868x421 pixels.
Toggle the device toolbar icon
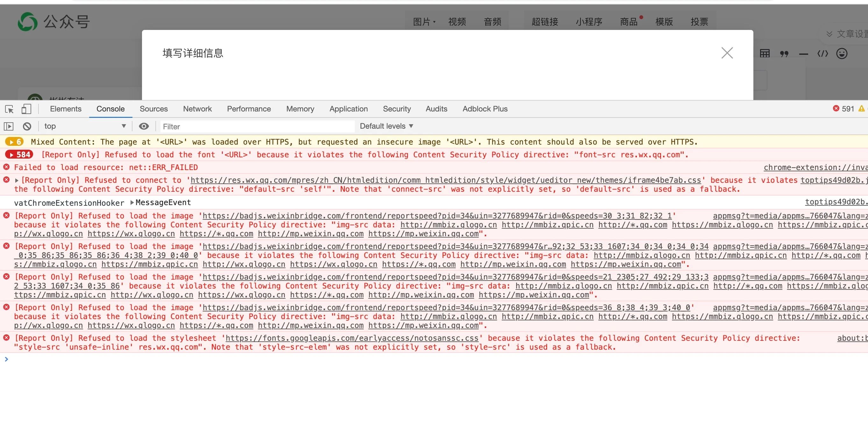click(x=26, y=109)
